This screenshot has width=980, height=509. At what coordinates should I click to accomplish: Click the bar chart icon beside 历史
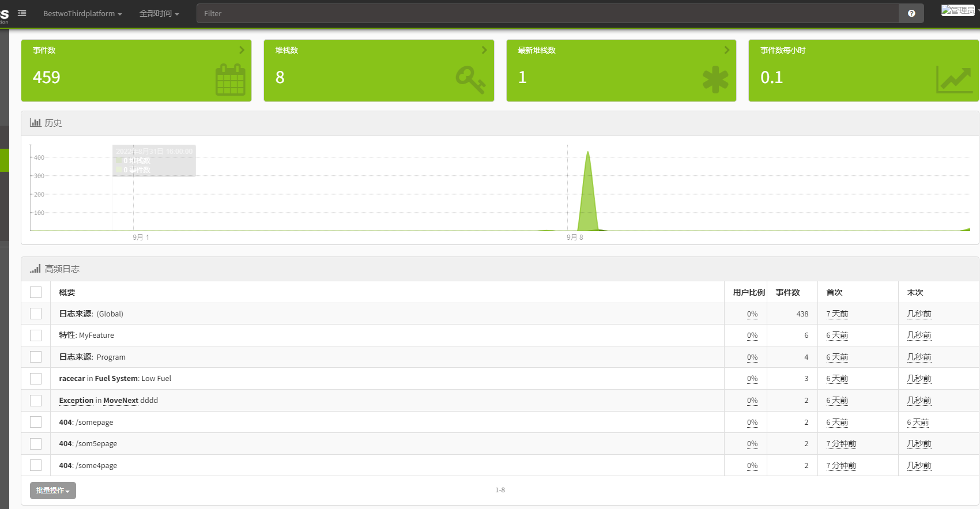35,123
